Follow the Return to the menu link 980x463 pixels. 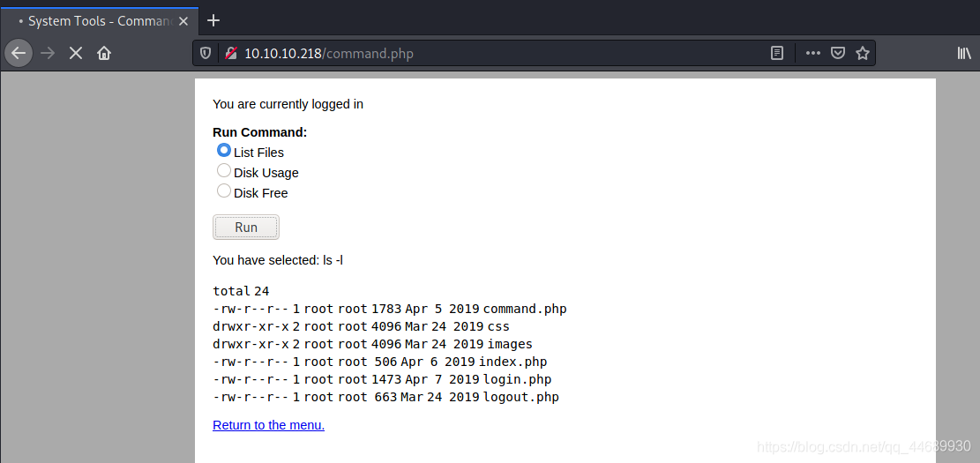coord(268,425)
